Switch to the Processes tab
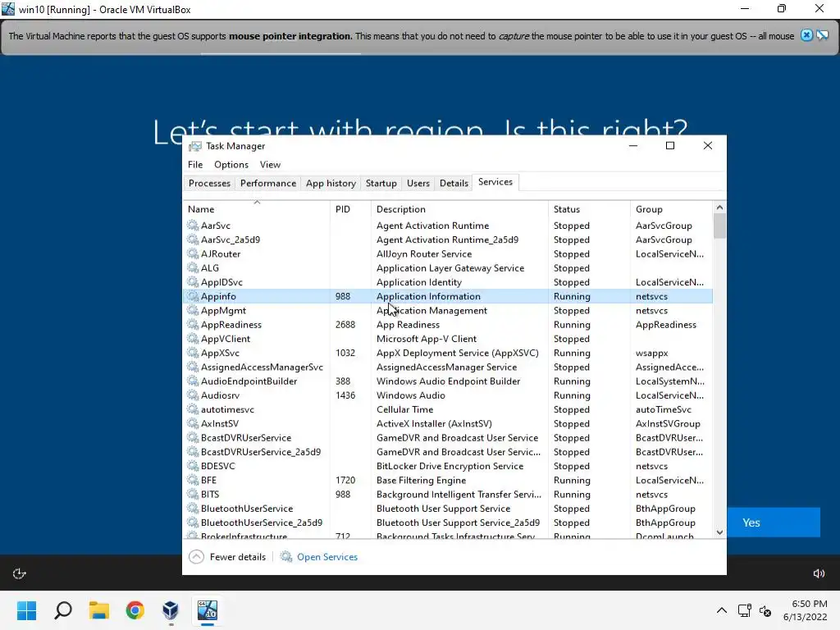This screenshot has height=630, width=840. click(209, 183)
